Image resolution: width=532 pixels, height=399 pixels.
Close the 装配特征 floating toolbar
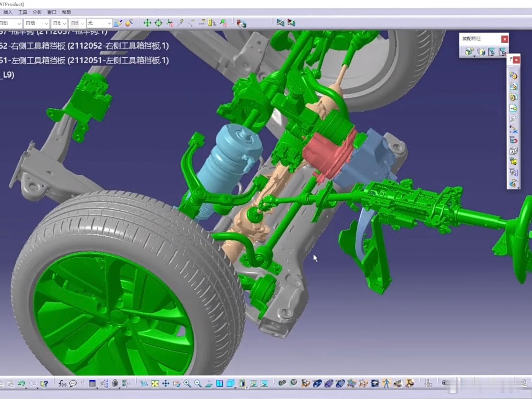coord(505,39)
